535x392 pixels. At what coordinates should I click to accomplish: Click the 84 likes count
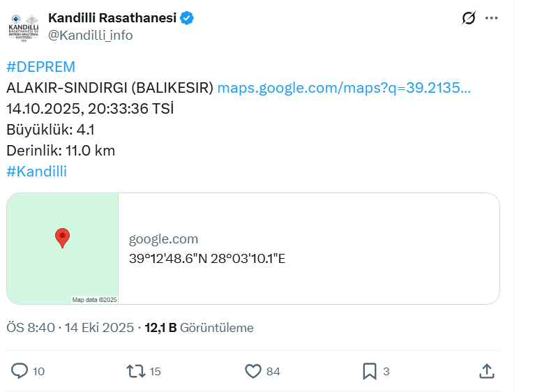pyautogui.click(x=273, y=372)
